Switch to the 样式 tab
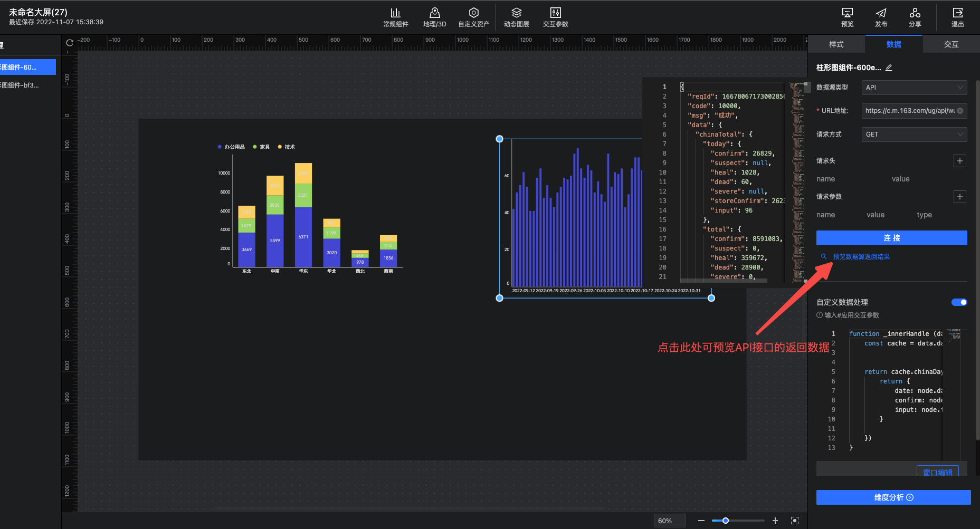The width and height of the screenshot is (980, 529). click(x=836, y=44)
